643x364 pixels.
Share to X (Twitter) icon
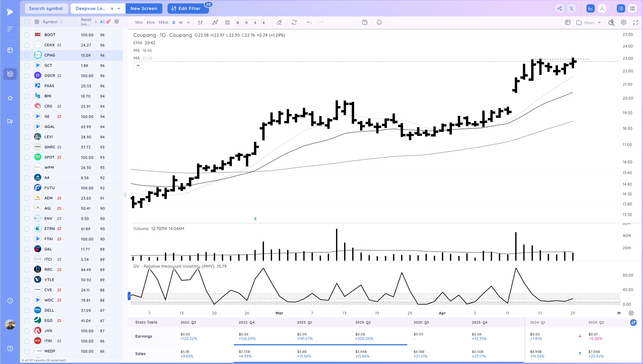pos(571,9)
